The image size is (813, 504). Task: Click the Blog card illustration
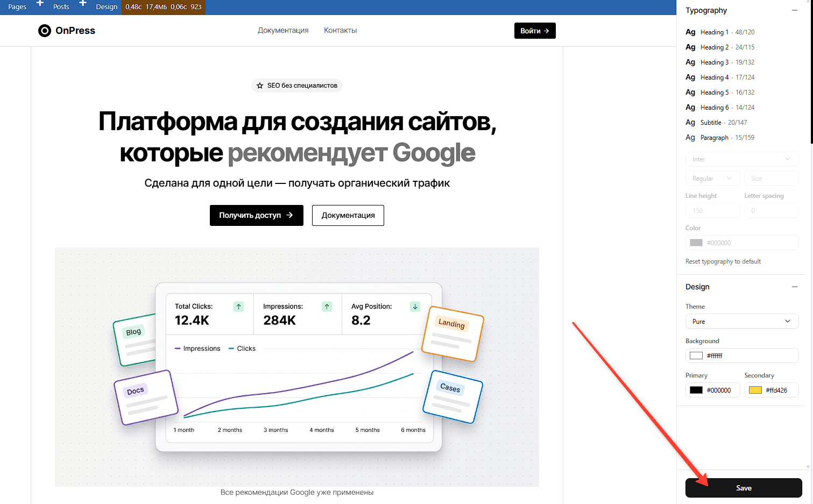135,340
